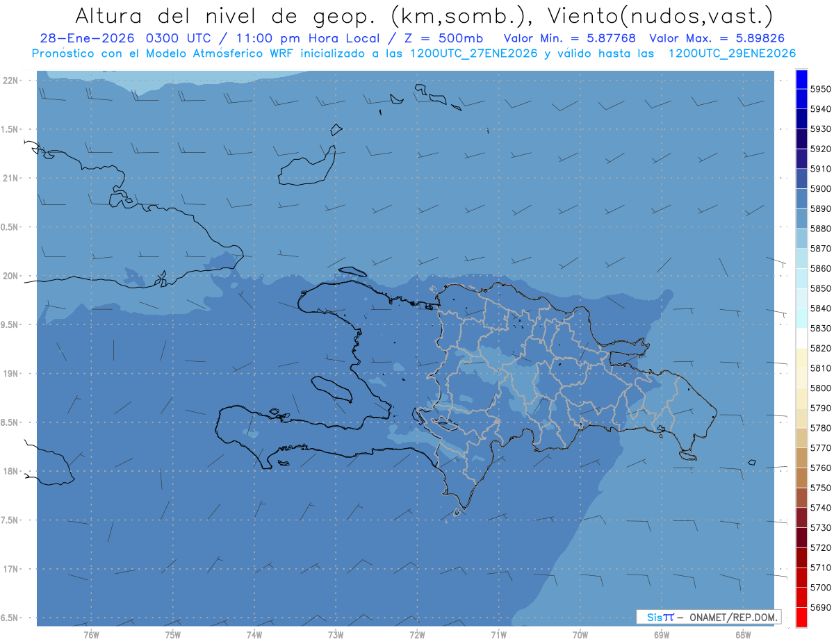834x644 pixels.
Task: Click the "5690" color scale label
Action: (821, 607)
